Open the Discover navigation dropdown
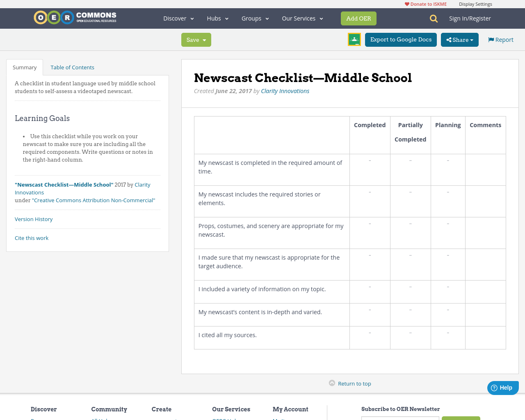Screen dimensions: 525x420 click(x=178, y=18)
